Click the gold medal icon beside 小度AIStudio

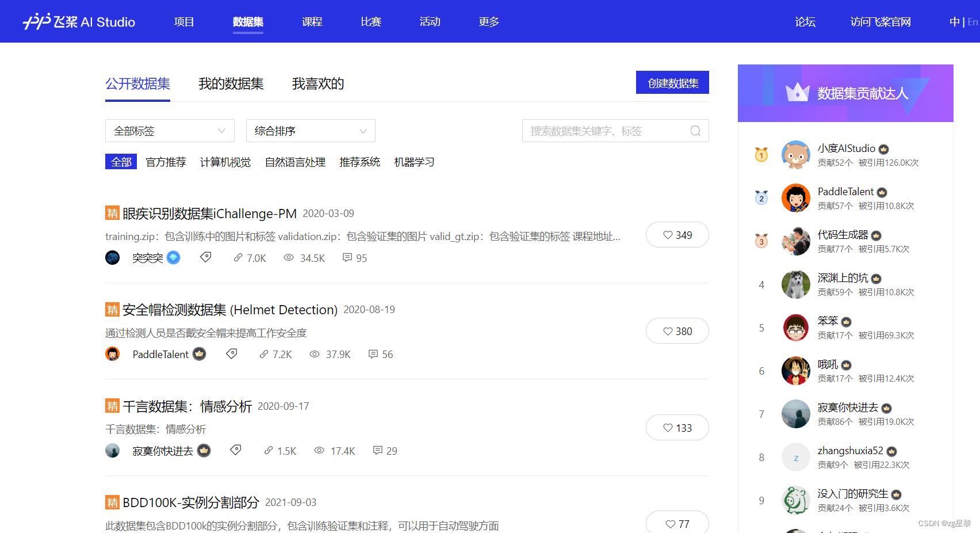[761, 154]
